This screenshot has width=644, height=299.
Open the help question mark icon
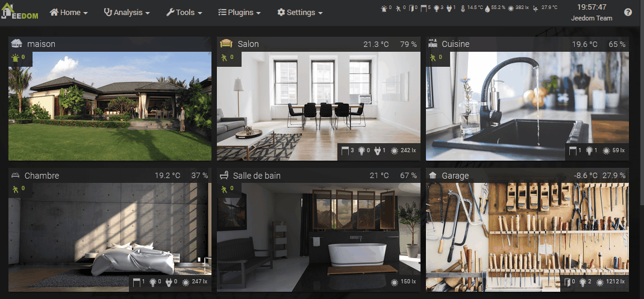628,13
